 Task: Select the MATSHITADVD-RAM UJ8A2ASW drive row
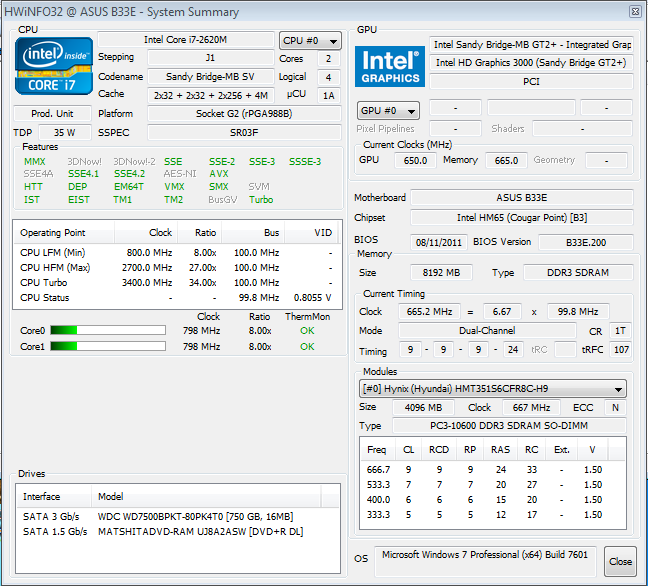(178, 531)
